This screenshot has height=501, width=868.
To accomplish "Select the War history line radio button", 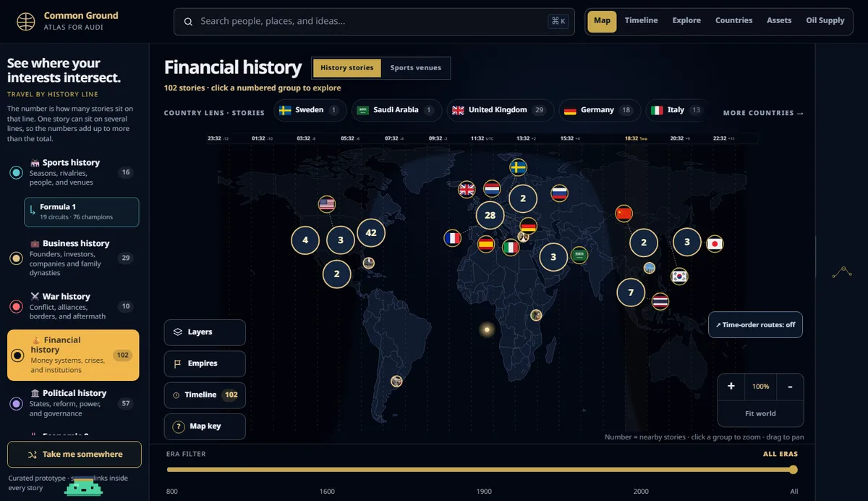I will tap(16, 307).
